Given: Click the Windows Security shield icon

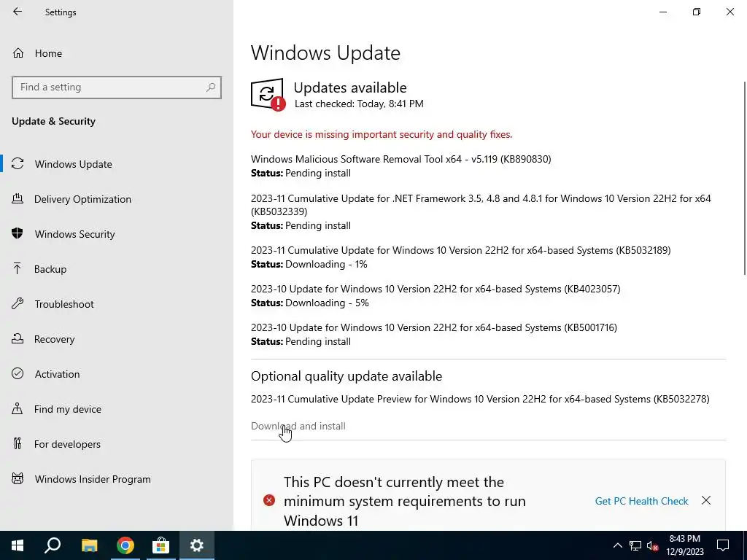Looking at the screenshot, I should point(18,234).
